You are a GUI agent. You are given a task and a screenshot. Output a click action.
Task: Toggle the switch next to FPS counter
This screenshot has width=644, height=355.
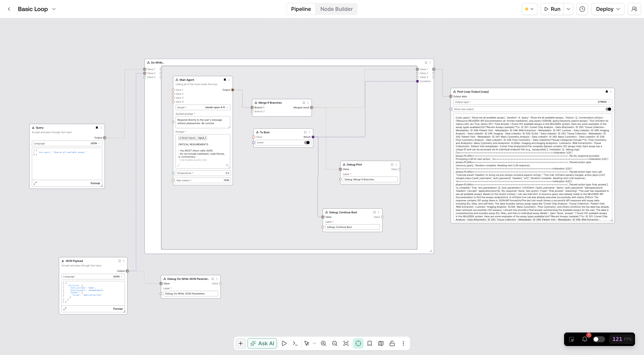click(x=599, y=339)
